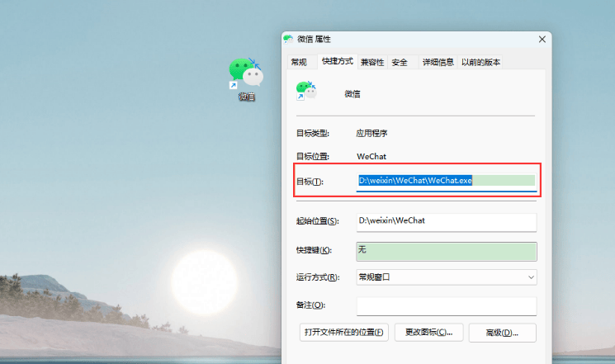Click the 微信 name text in dialog

[352, 94]
